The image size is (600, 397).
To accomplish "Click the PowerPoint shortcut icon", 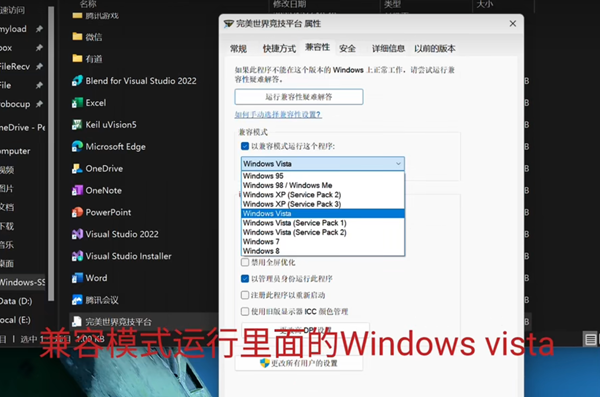I will coord(77,212).
